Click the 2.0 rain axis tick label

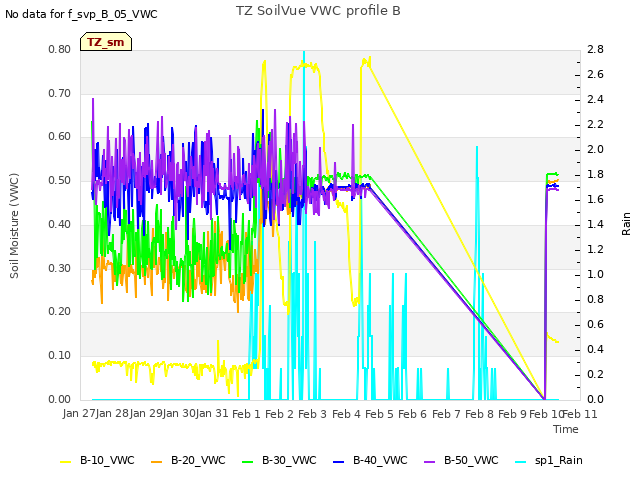pyautogui.click(x=596, y=149)
